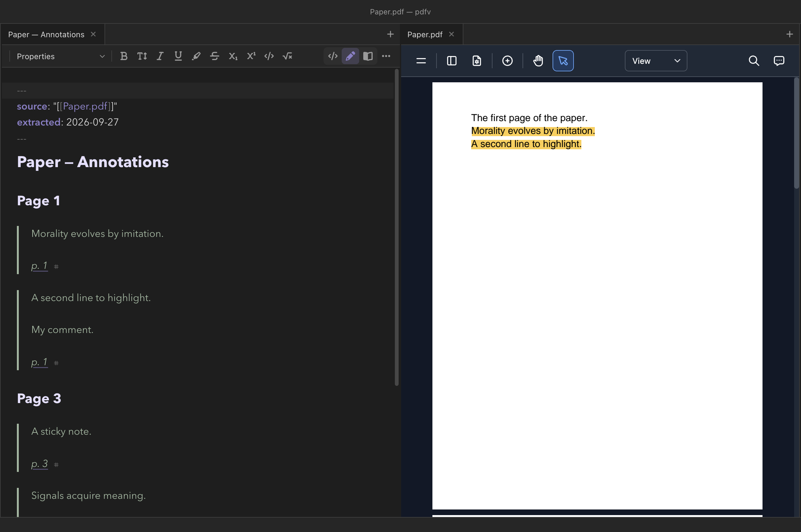Close the Paper.pdf tab
Screen dimensions: 801x532
(x=452, y=34)
